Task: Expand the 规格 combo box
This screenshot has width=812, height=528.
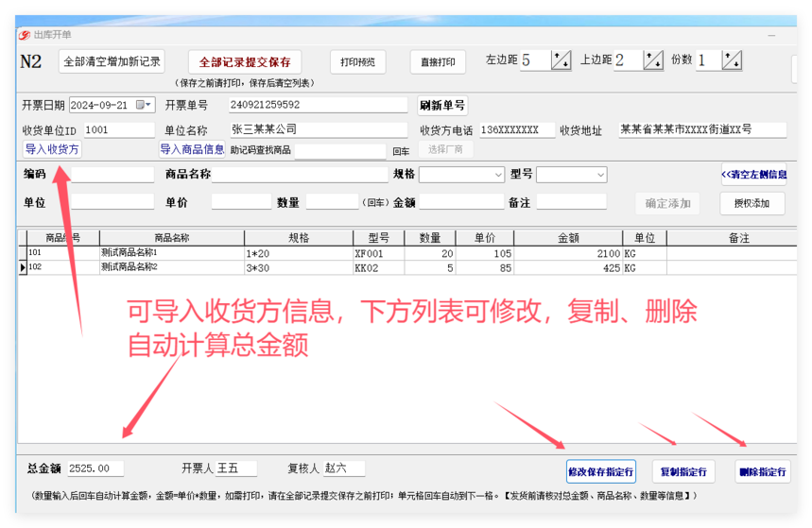Action: (x=498, y=175)
